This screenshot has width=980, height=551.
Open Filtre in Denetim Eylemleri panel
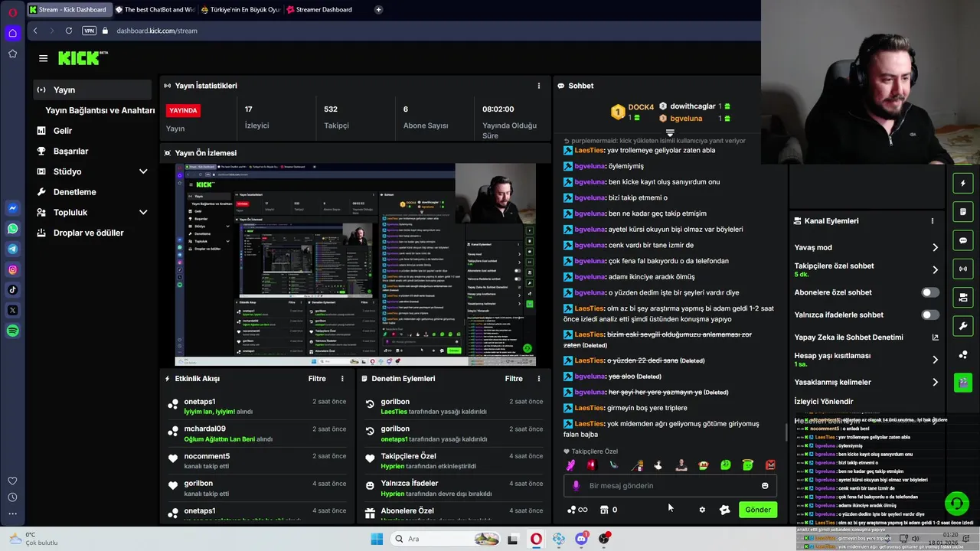[x=514, y=379]
